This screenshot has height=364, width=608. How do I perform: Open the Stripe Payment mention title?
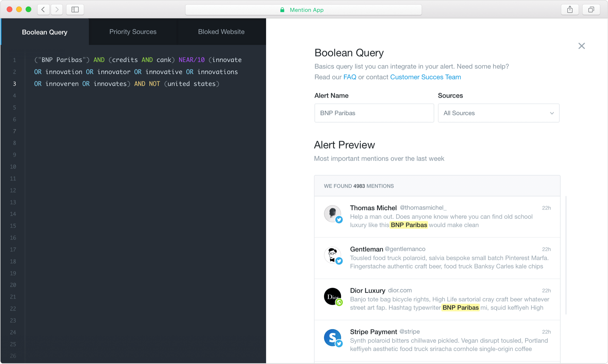point(373,332)
